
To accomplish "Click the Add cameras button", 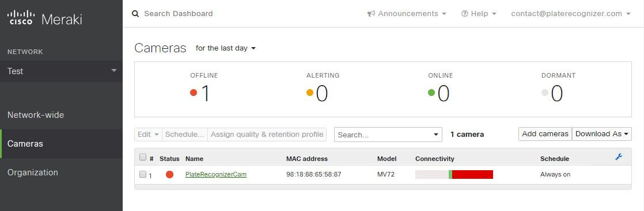I will (545, 134).
